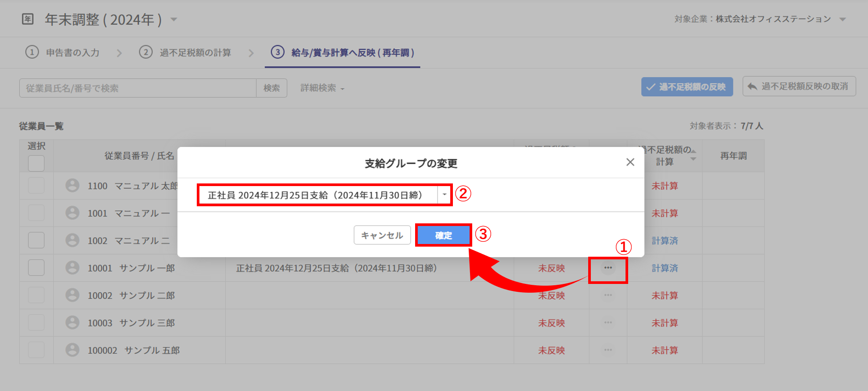This screenshot has width=868, height=391.
Task: Click 未反映 status for 10002 サンプル 二郎
Action: point(551,296)
